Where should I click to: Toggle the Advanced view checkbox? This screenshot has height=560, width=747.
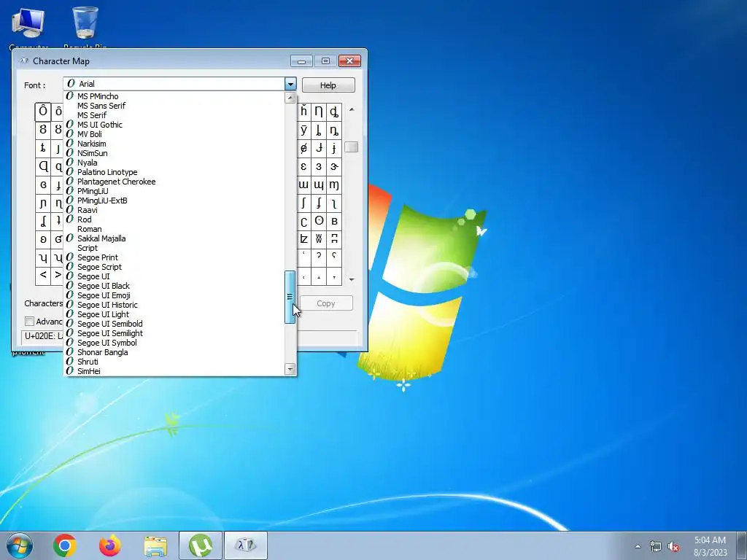point(29,322)
